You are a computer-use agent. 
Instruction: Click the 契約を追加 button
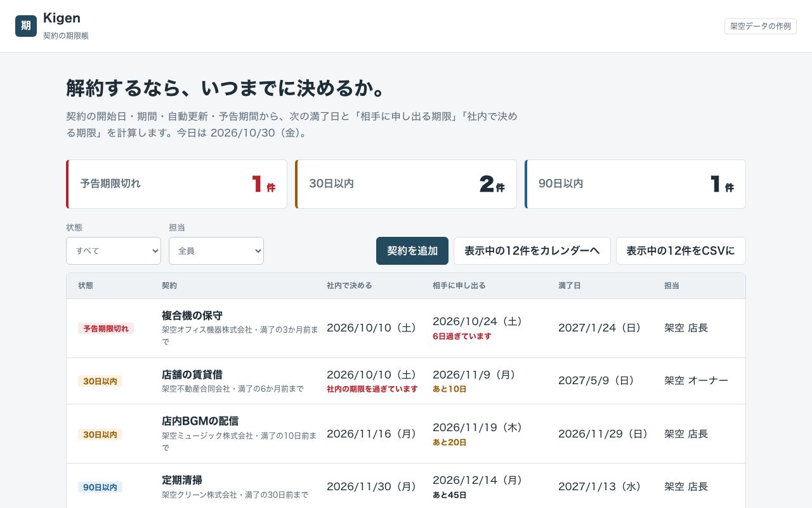tap(412, 251)
